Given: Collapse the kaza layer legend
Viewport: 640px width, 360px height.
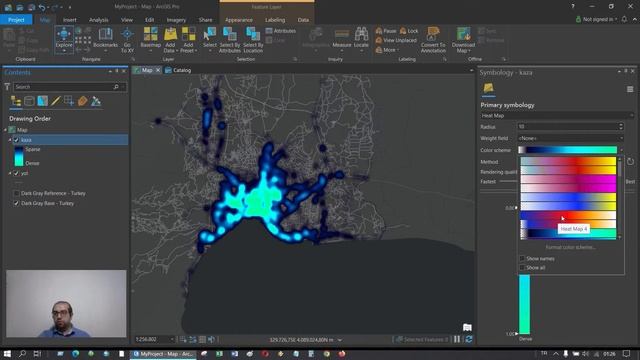Looking at the screenshot, I should tap(10, 140).
